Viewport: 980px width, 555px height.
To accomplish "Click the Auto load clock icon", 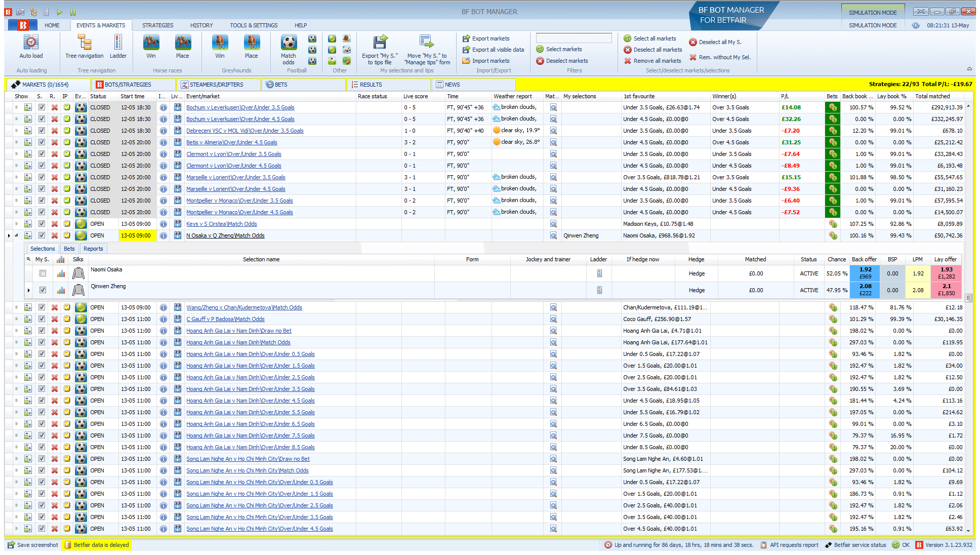I will (31, 43).
